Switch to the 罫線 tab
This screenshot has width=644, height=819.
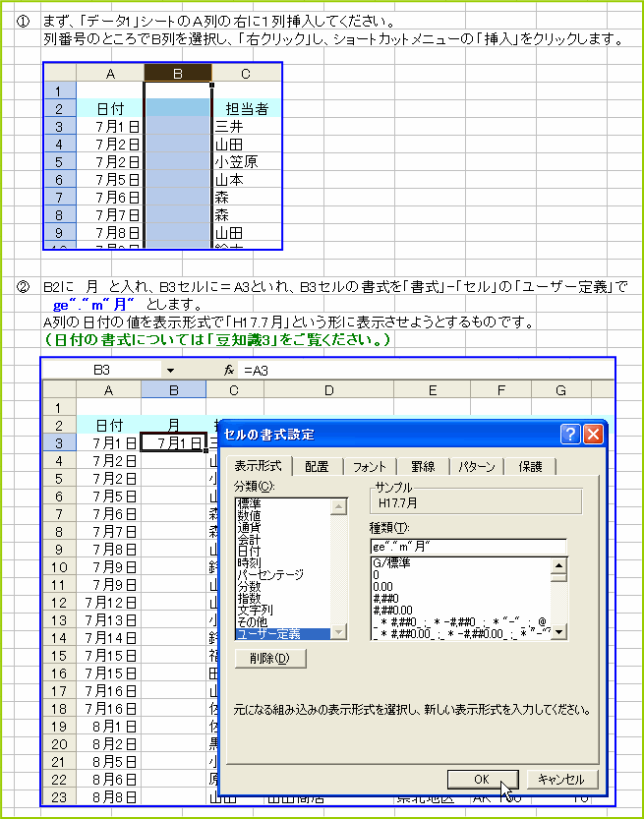pos(423,466)
